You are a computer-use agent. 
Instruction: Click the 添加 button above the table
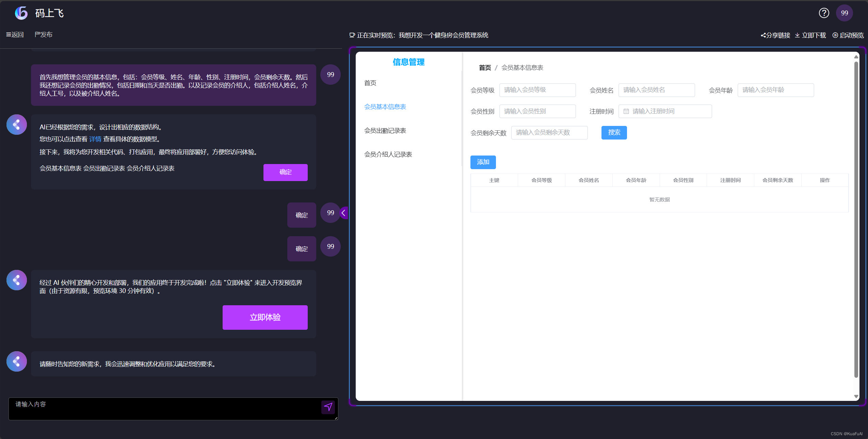[x=483, y=162]
